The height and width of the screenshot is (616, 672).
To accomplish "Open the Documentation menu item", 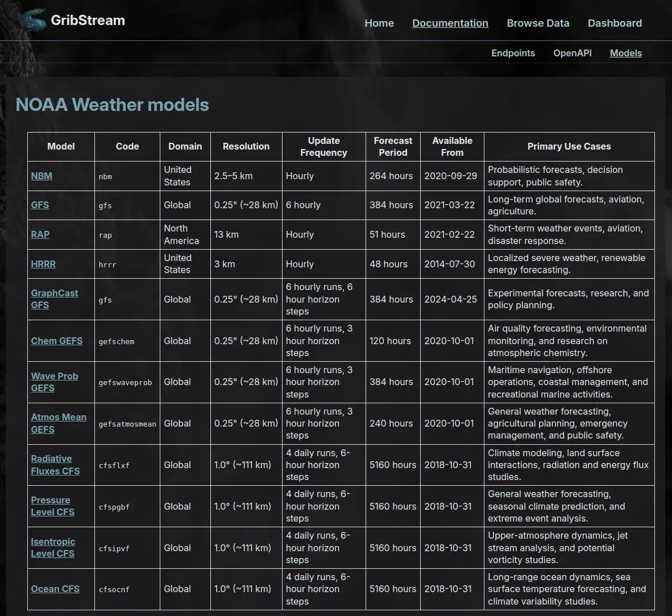I will click(450, 23).
